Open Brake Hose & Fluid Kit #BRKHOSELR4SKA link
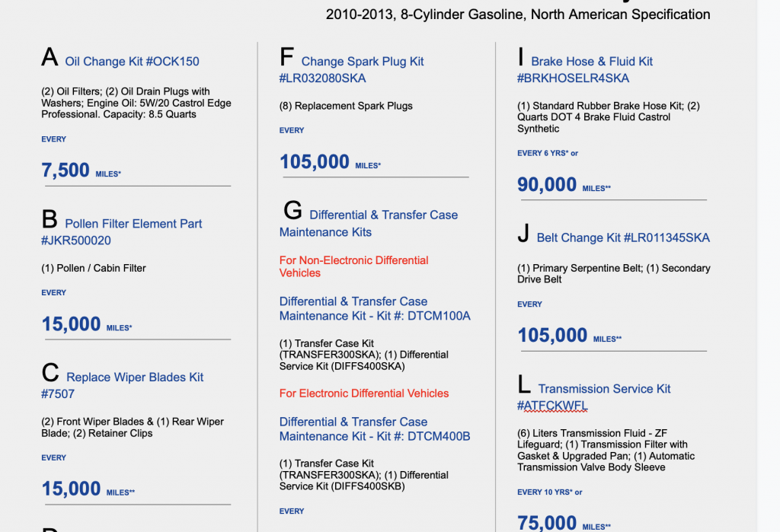 584,69
